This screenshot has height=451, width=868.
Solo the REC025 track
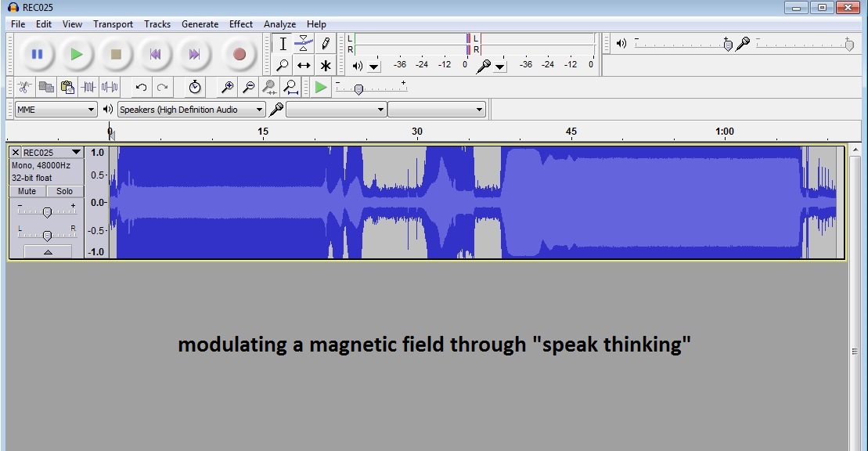click(x=64, y=191)
